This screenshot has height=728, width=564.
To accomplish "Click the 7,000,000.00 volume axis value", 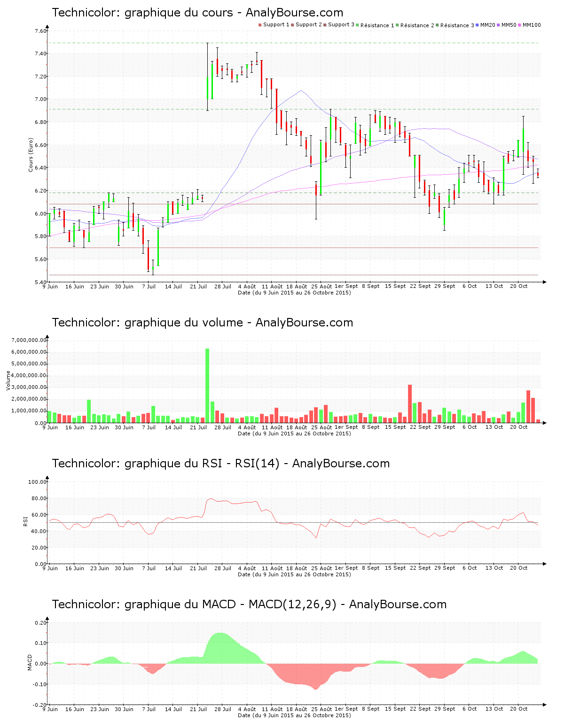I will click(30, 340).
